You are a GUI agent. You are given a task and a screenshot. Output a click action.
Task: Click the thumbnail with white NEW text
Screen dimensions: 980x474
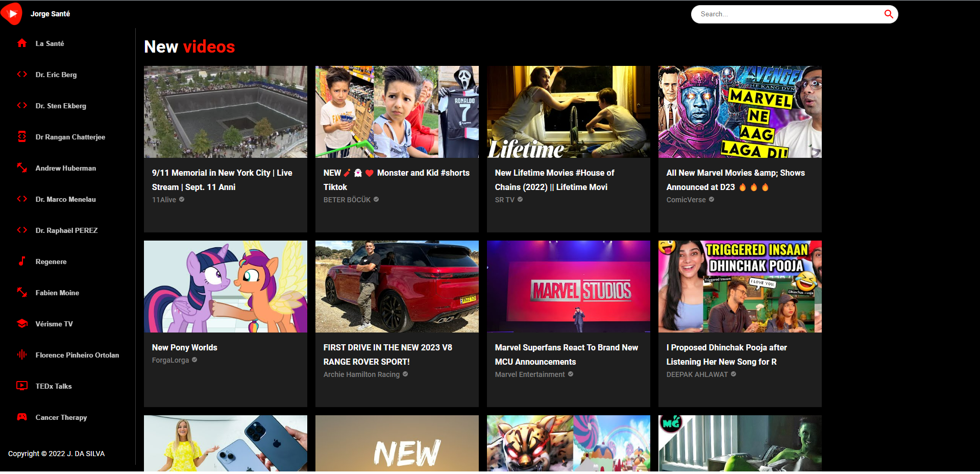397,443
